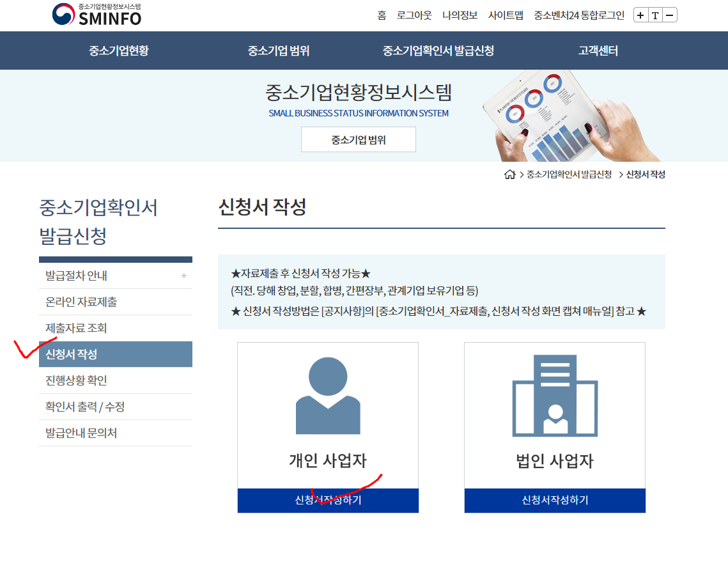Select 확인서 출력/수정 in sidebar
The image size is (728, 562).
pos(116,407)
